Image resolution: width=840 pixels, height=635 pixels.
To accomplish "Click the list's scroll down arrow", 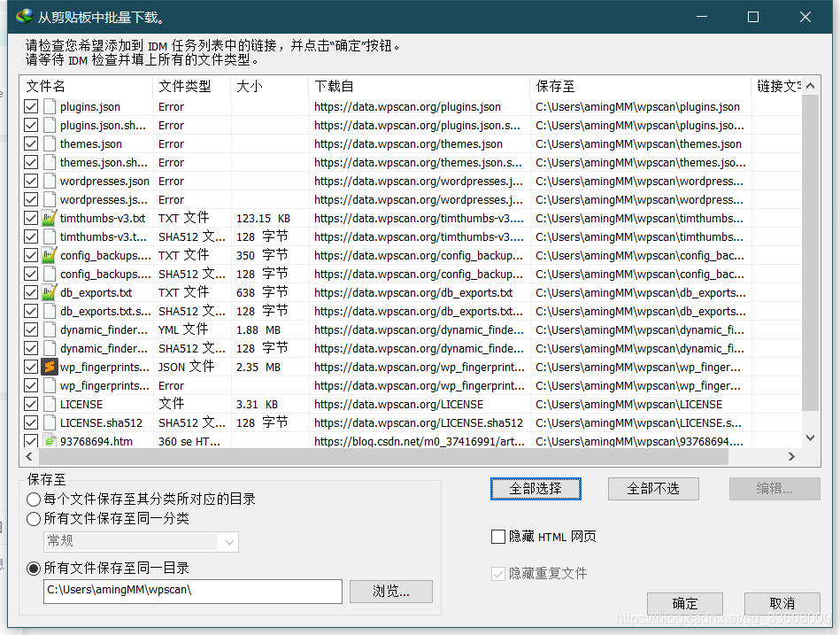I will [x=811, y=438].
